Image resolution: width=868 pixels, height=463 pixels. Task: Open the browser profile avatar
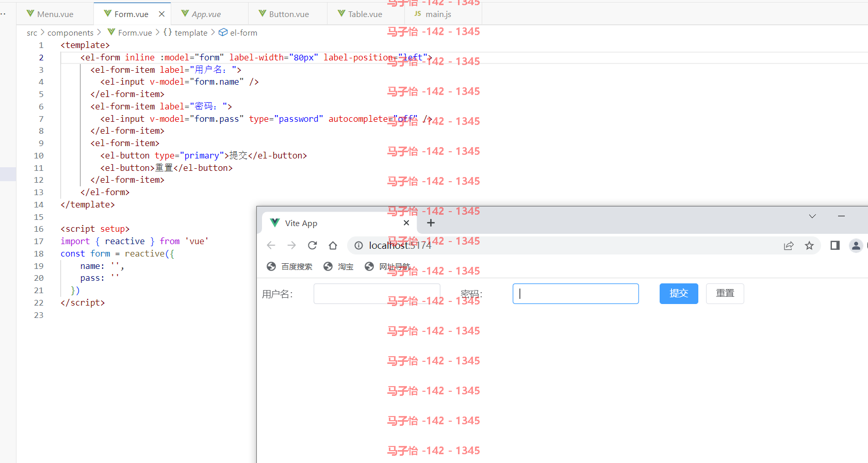[856, 246]
